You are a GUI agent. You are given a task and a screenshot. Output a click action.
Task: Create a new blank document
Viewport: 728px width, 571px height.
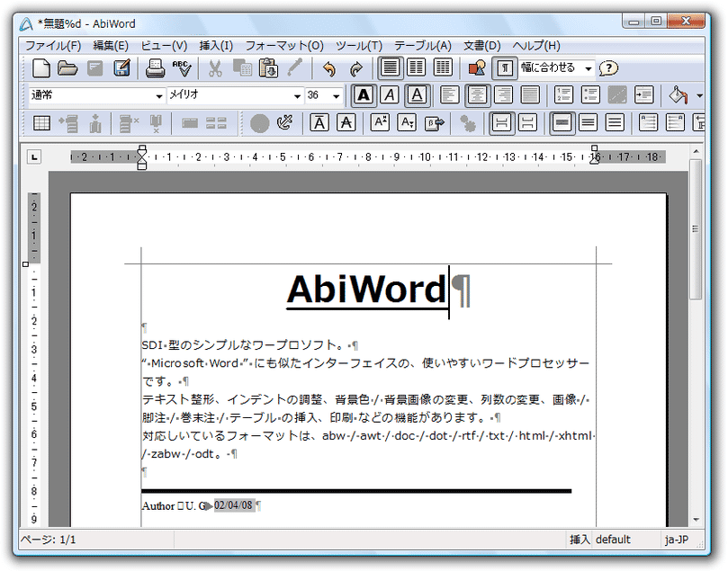40,68
